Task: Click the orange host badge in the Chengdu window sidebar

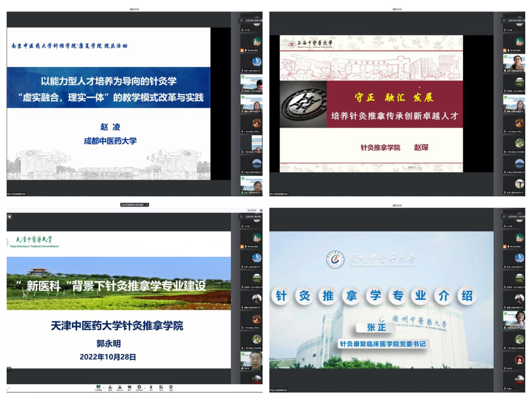Action: click(x=242, y=50)
